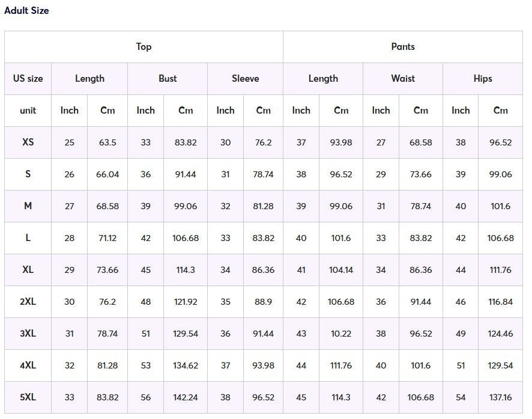Screen dimensions: 532x419
Task: Select the 104.14 pants length value
Action: tap(341, 270)
